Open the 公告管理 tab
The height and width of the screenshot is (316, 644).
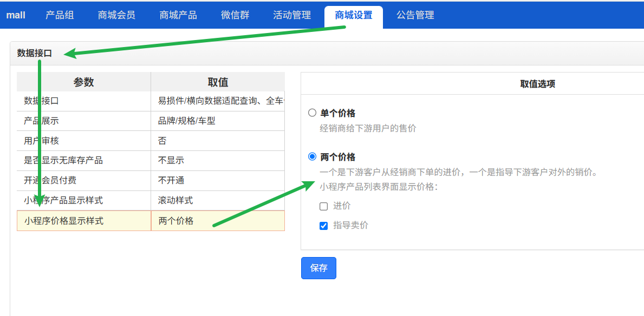[415, 15]
